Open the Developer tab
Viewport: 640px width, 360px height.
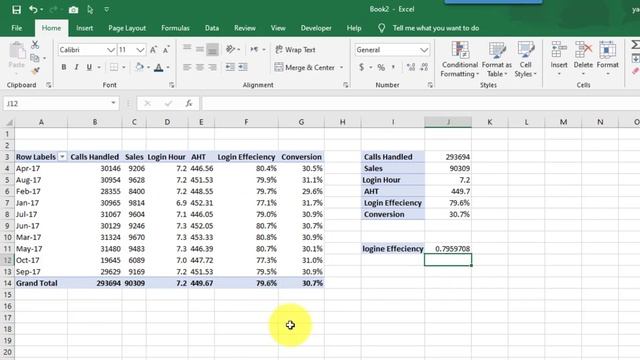316,28
